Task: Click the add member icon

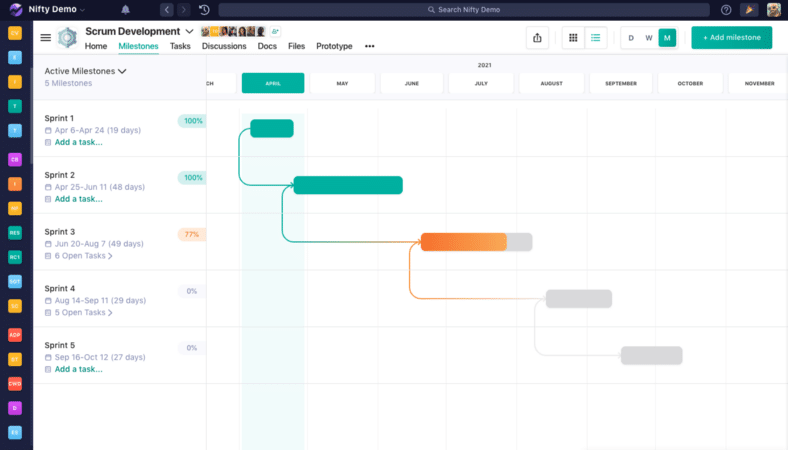Action: 275,31
